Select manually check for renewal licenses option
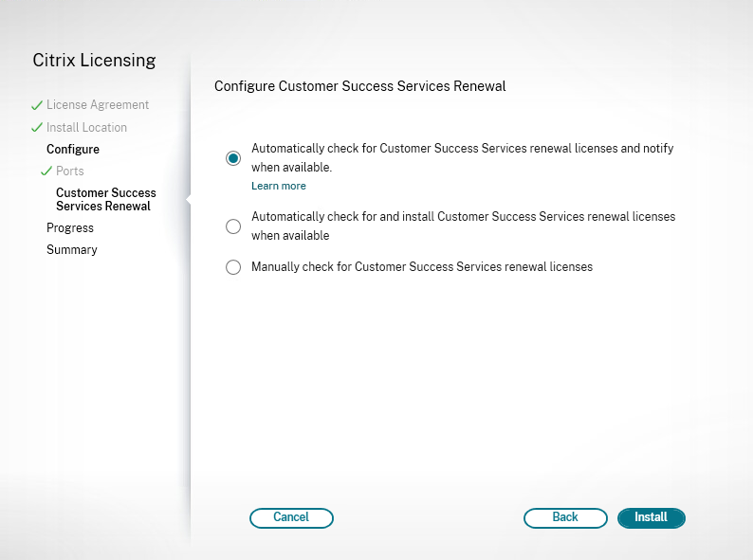Image resolution: width=753 pixels, height=560 pixels. (x=233, y=268)
